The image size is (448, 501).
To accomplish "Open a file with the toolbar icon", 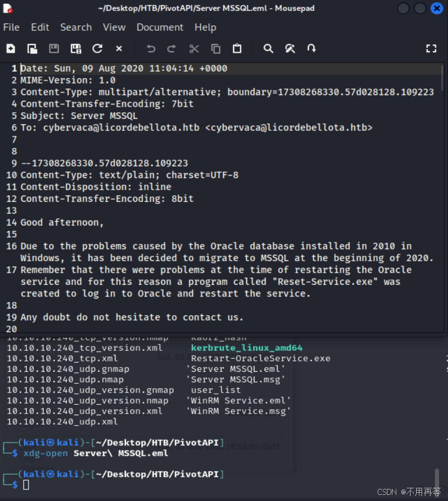I will tap(32, 48).
